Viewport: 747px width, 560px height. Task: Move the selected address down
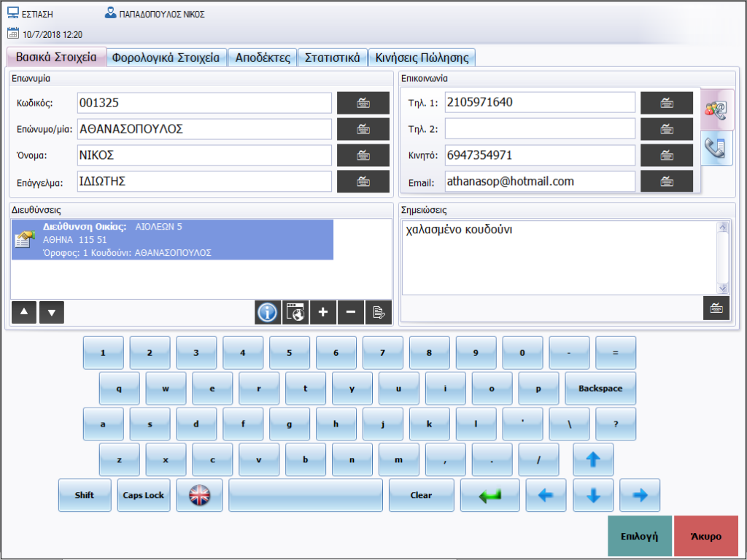52,312
